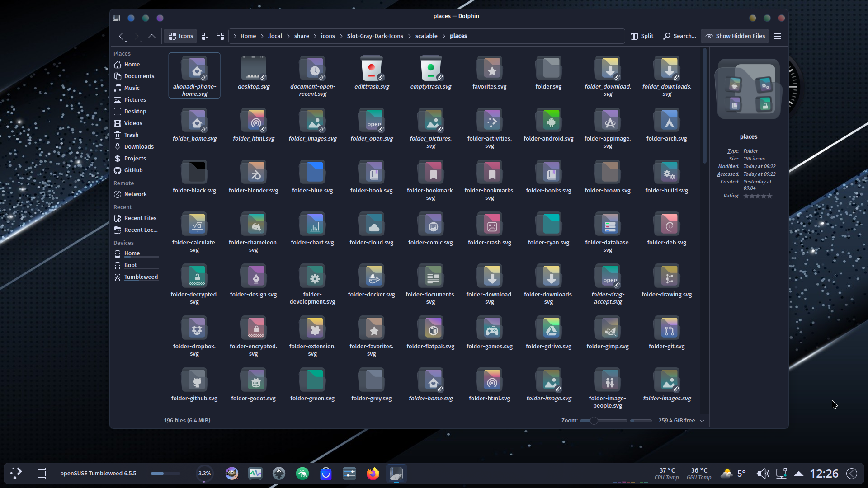The height and width of the screenshot is (488, 868).
Task: Set rating using the fifth star
Action: coord(770,196)
